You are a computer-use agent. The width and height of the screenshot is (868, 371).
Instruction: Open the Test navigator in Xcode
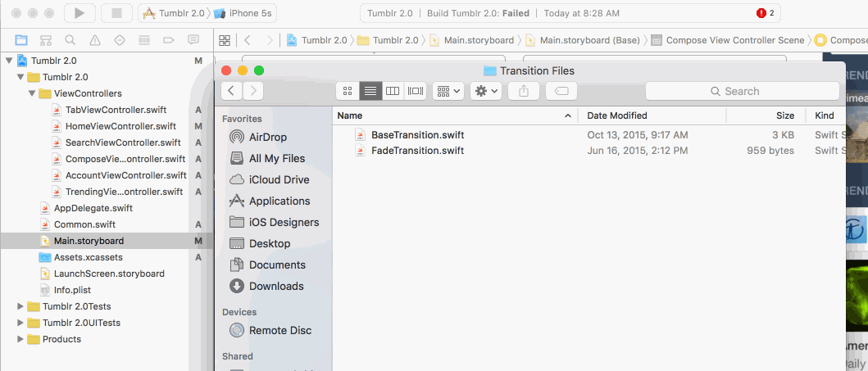(x=120, y=40)
